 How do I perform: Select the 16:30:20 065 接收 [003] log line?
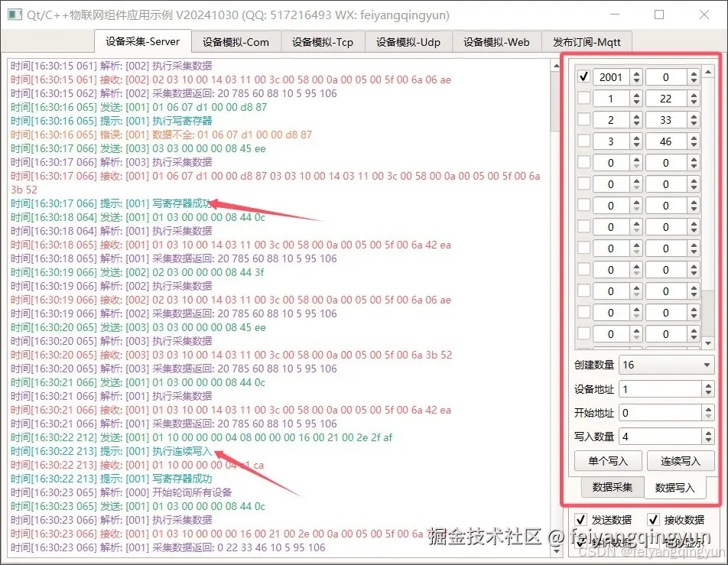tap(231, 355)
